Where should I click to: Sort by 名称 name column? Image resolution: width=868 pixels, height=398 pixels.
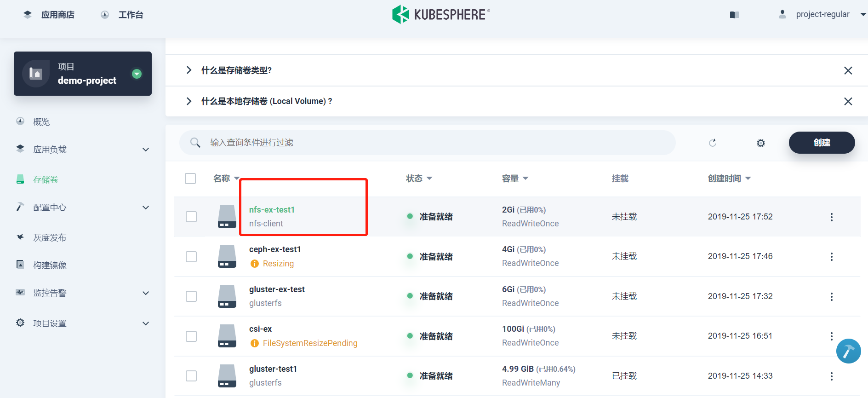[227, 179]
